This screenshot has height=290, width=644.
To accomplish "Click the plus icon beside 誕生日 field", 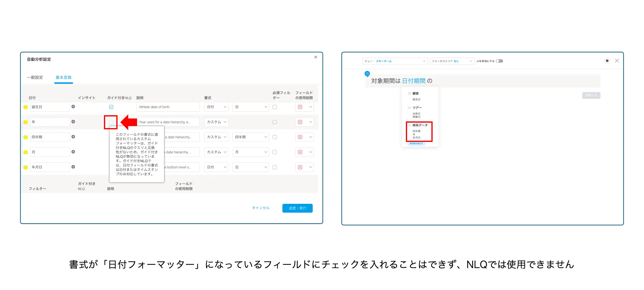I will coord(73,107).
